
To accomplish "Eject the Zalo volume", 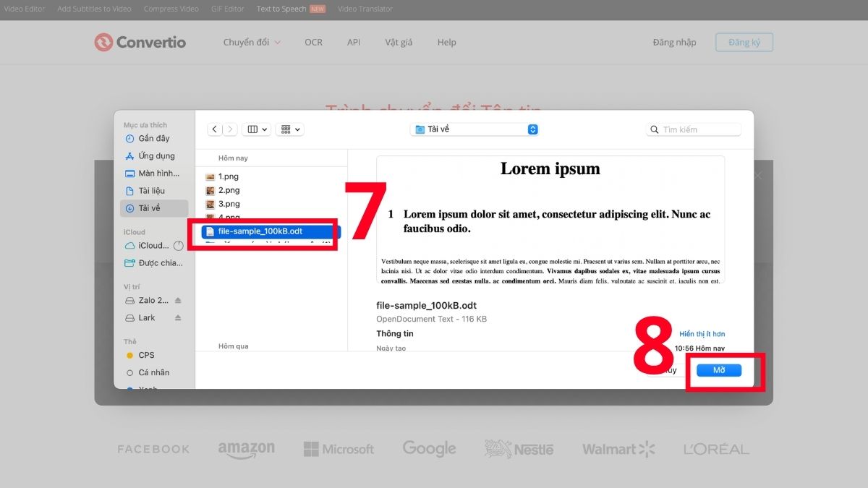I will click(178, 300).
